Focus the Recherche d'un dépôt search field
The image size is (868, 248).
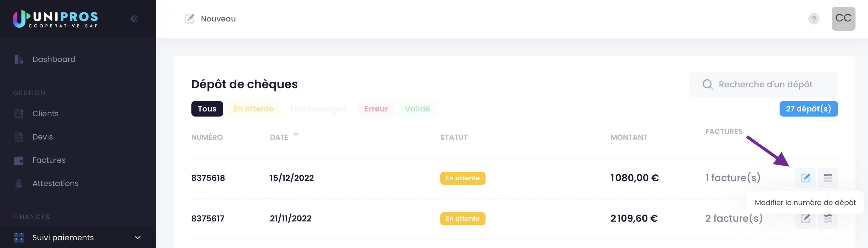point(764,84)
